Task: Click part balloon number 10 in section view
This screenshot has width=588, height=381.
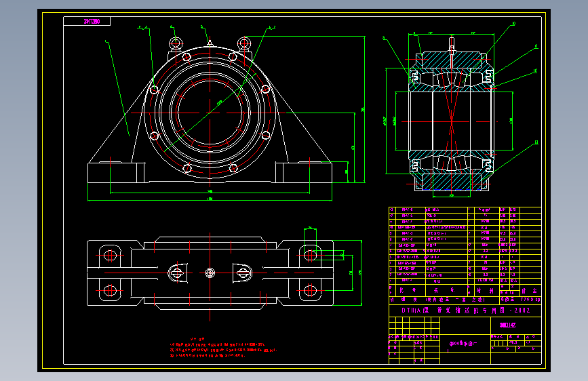Action: click(513, 24)
